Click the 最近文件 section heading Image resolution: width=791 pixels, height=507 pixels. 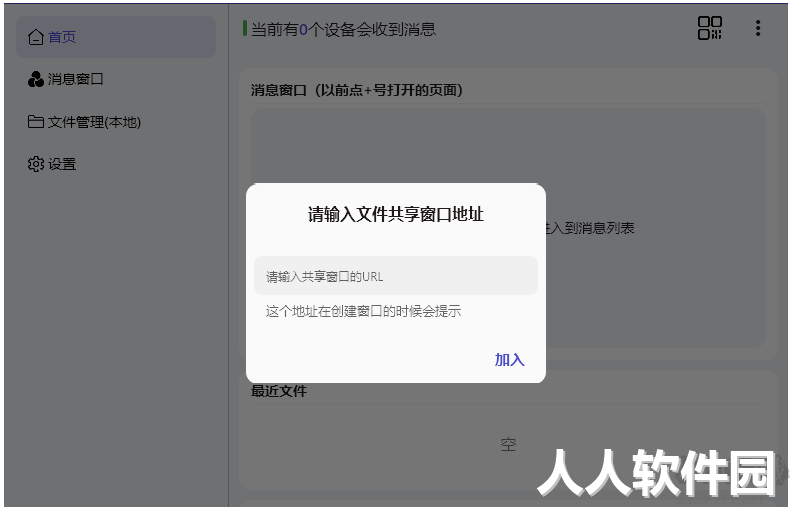pos(279,391)
